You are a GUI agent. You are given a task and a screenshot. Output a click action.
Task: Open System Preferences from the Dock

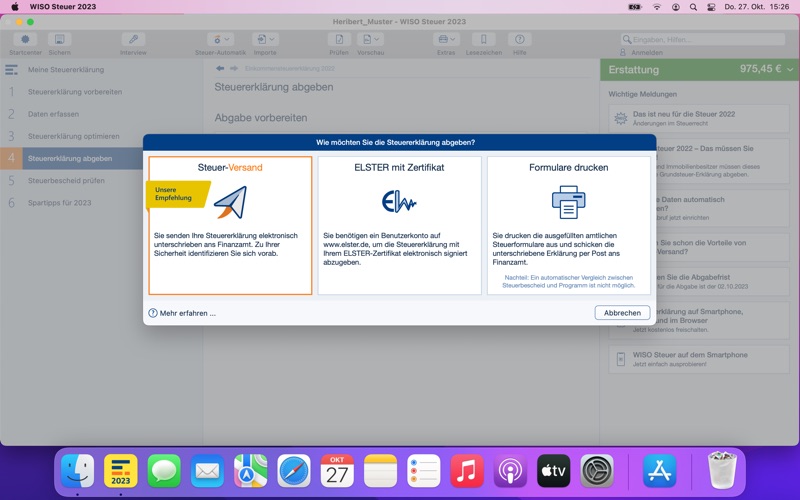click(597, 470)
